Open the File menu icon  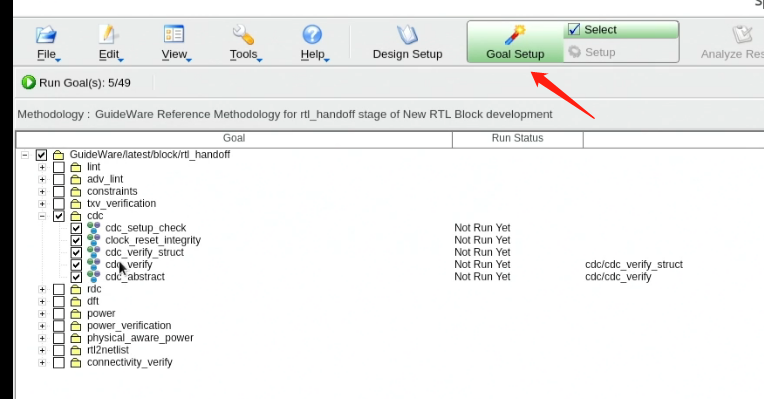[46, 35]
